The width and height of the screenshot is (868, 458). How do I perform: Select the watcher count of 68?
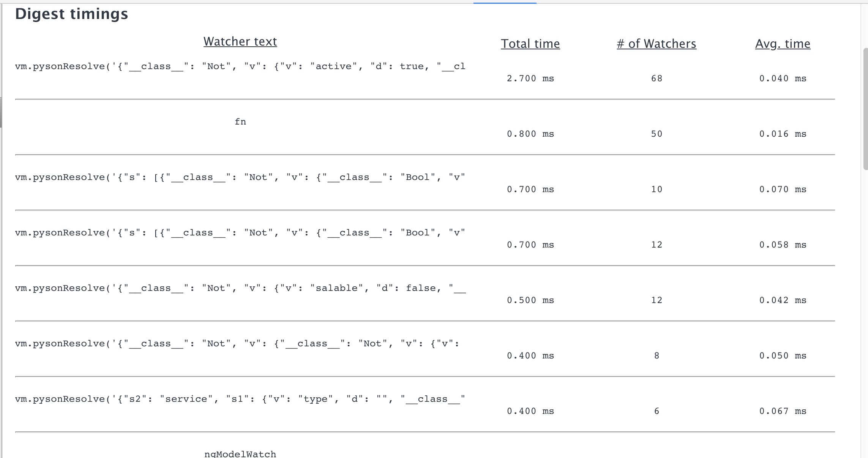point(657,79)
